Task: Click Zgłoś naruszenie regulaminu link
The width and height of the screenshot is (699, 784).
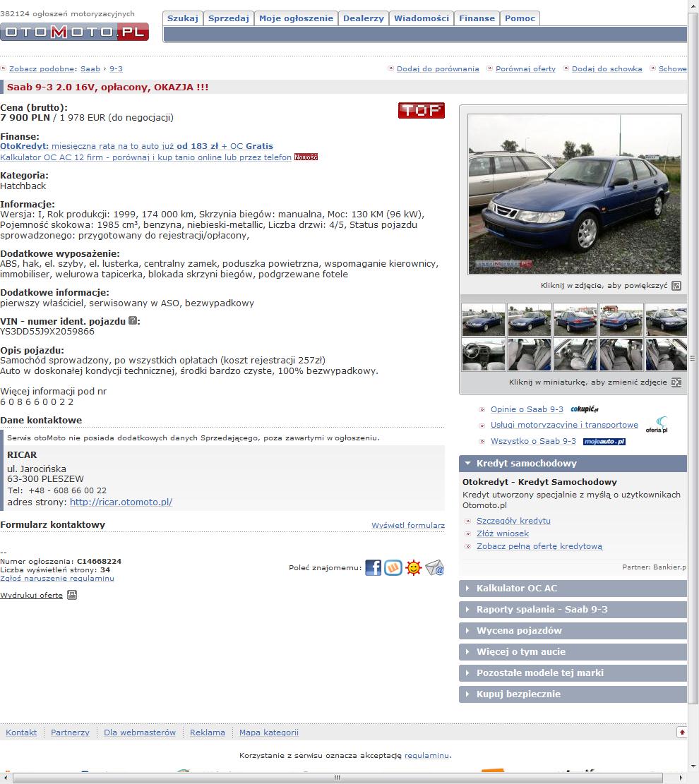Action: point(57,579)
